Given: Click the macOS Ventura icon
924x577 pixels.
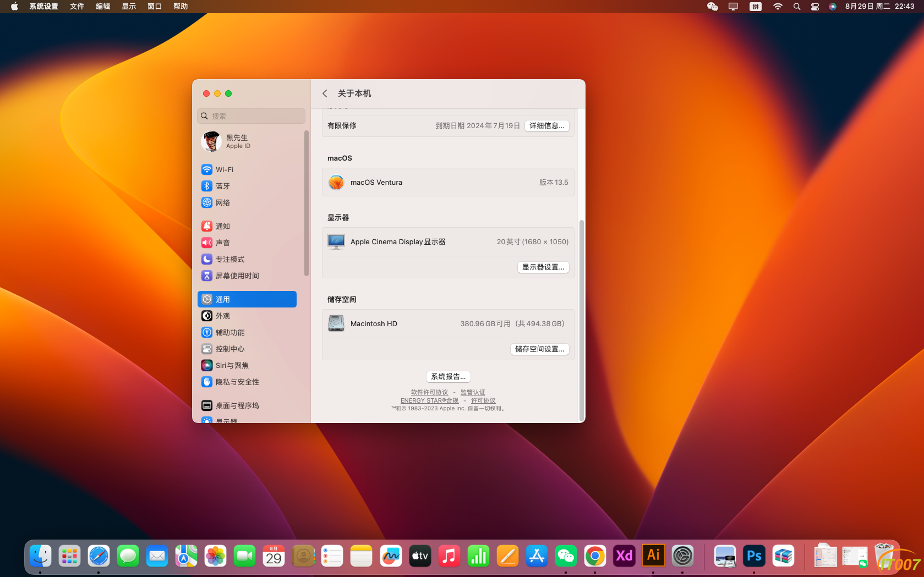Looking at the screenshot, I should (x=336, y=182).
